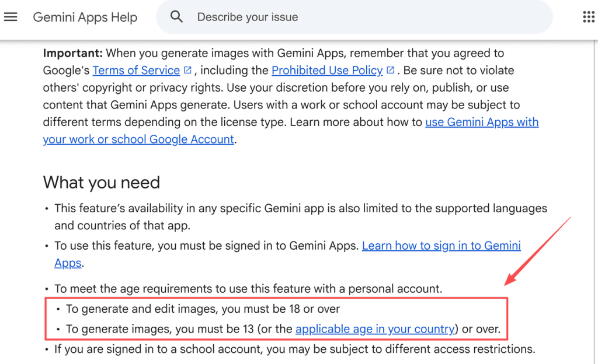Image resolution: width=598 pixels, height=364 pixels.
Task: Click the external link icon beside Terms of Service
Action: coord(187,70)
